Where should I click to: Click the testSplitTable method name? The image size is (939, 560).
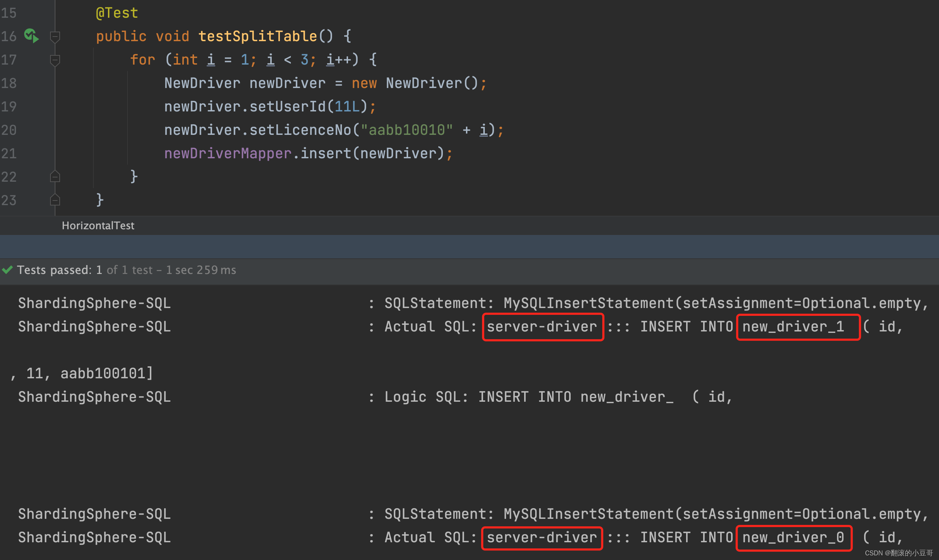(257, 36)
